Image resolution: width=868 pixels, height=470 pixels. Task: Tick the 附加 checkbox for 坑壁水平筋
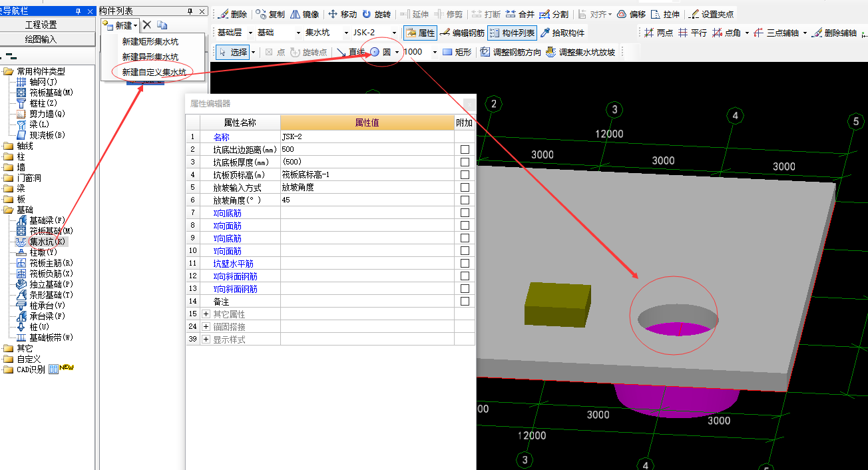tap(465, 264)
